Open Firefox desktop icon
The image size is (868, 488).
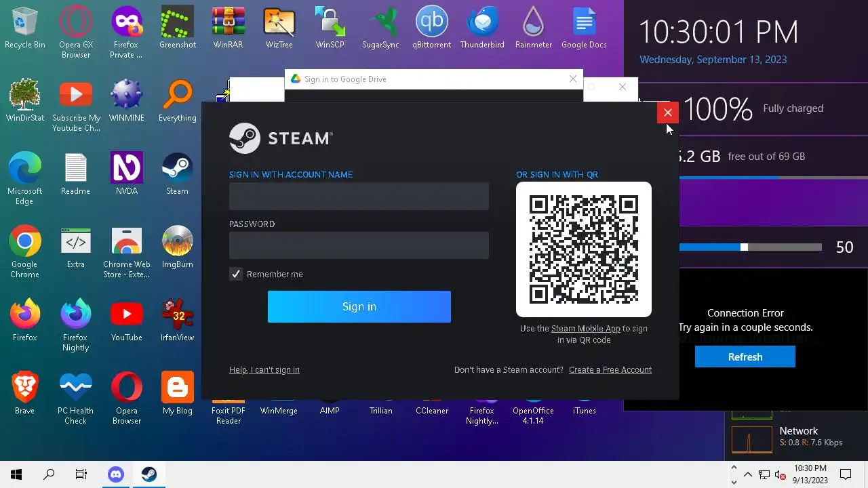coord(25,321)
